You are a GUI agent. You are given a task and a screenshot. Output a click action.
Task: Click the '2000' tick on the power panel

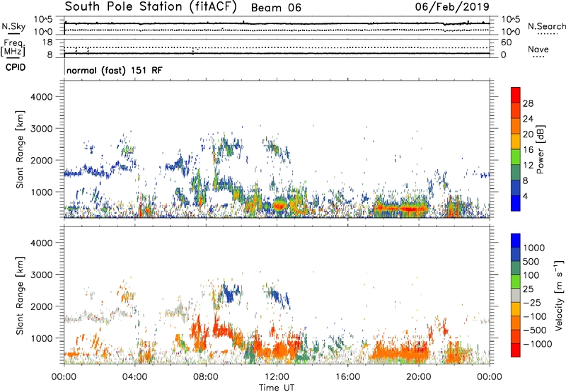click(x=42, y=160)
